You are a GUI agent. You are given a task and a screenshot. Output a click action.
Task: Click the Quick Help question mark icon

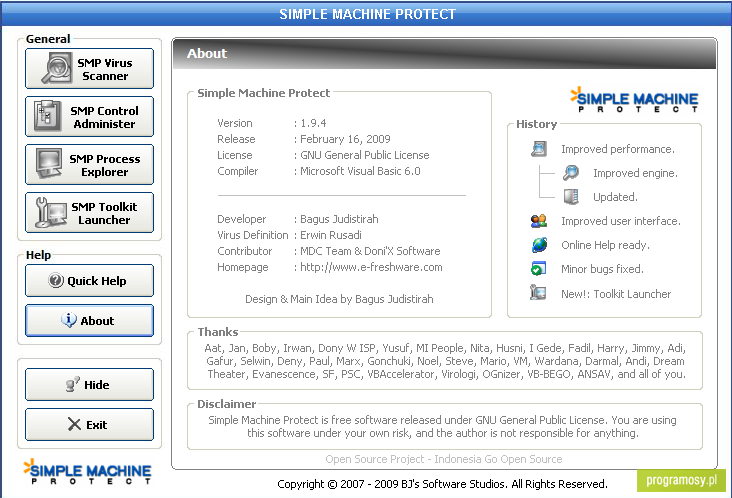[x=56, y=281]
